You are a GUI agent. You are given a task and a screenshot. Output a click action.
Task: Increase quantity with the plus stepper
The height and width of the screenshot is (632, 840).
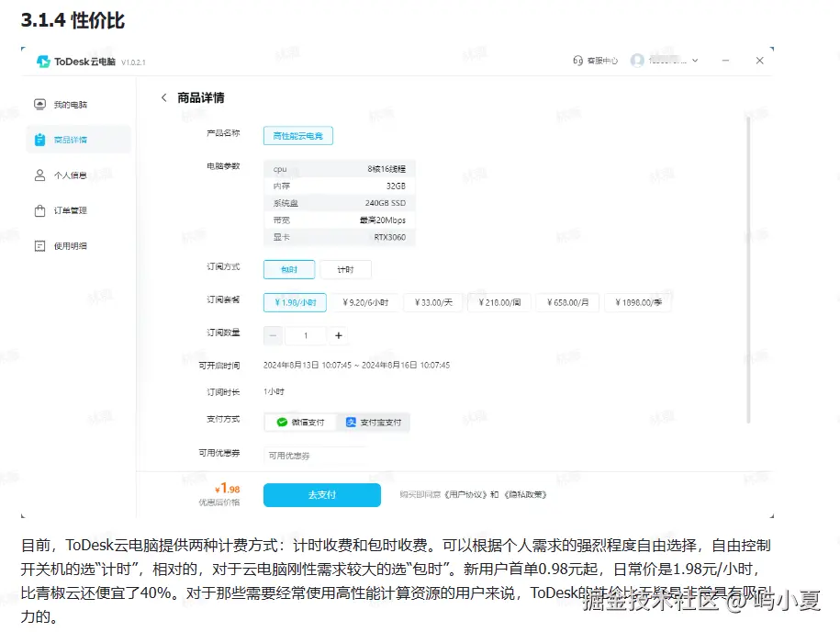(x=338, y=335)
